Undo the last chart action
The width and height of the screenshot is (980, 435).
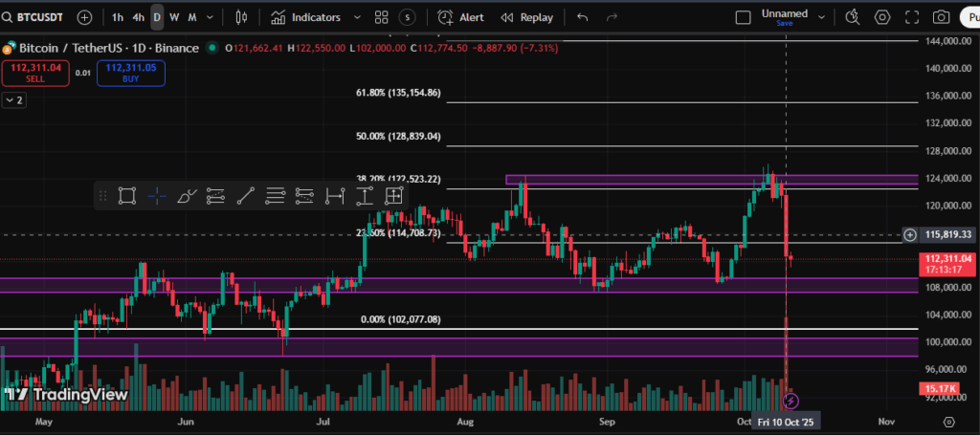point(583,17)
